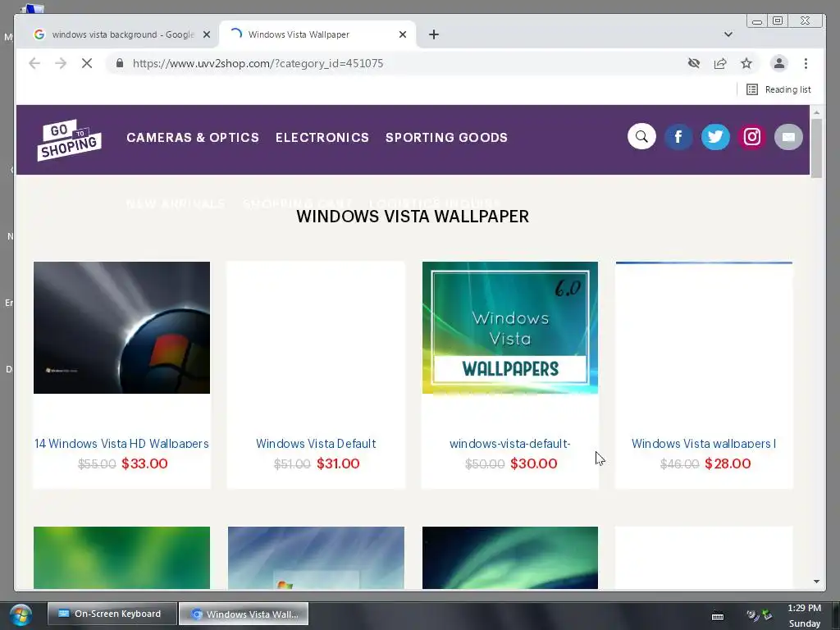
Task: Open the Twitter bird icon
Action: 715,137
